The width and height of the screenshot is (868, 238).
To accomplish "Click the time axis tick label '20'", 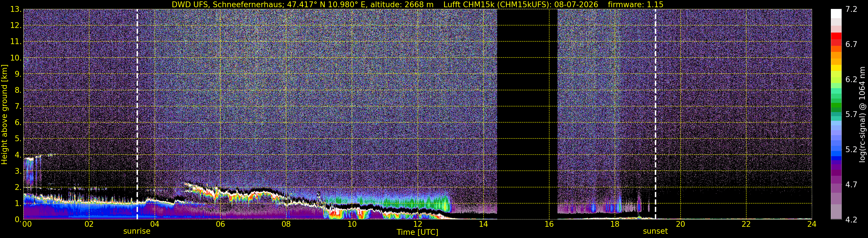I will pyautogui.click(x=680, y=224).
